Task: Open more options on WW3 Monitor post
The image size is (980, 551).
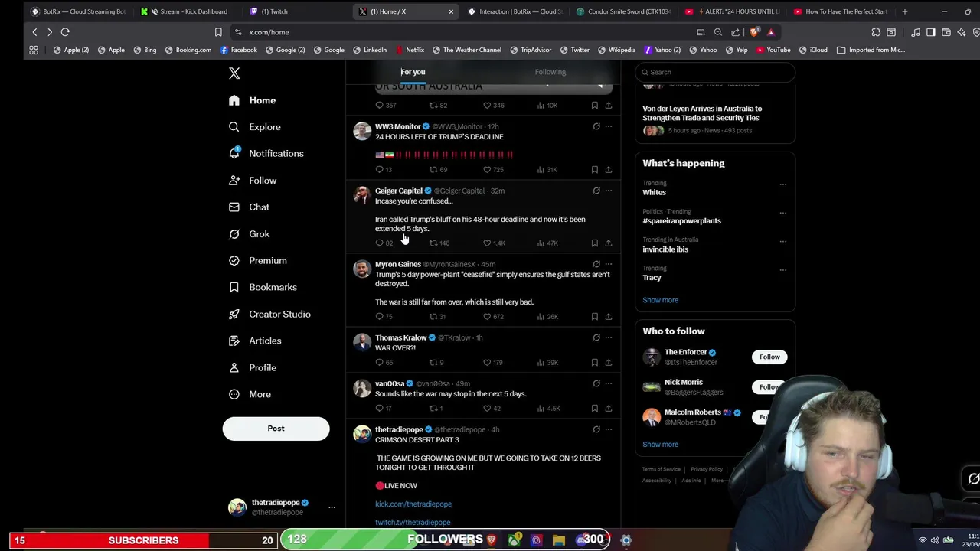Action: pyautogui.click(x=609, y=126)
